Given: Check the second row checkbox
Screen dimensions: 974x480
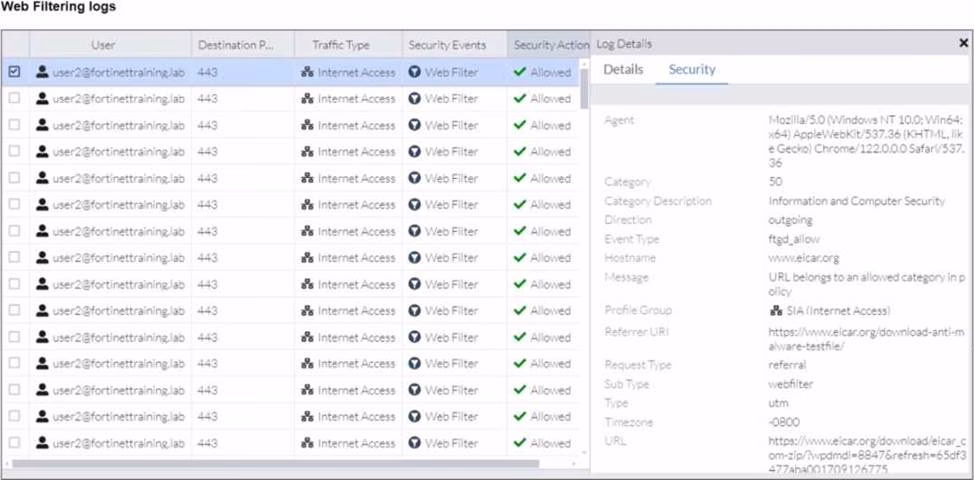Looking at the screenshot, I should tap(15, 99).
